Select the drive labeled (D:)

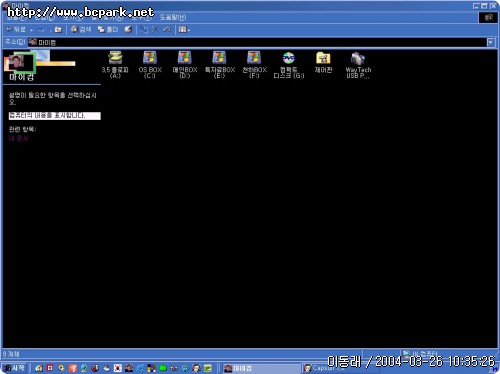(185, 65)
